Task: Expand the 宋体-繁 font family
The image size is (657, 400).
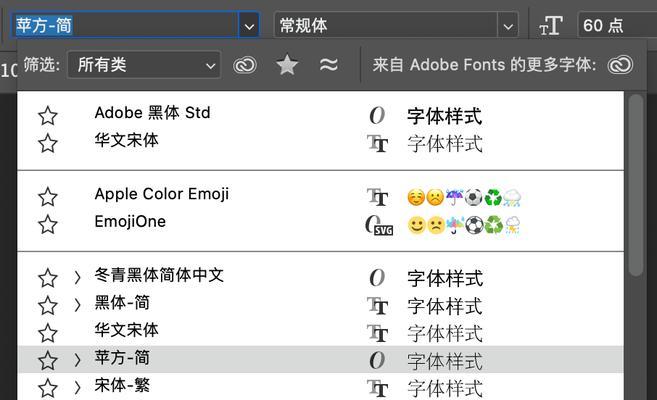Action: [77, 387]
